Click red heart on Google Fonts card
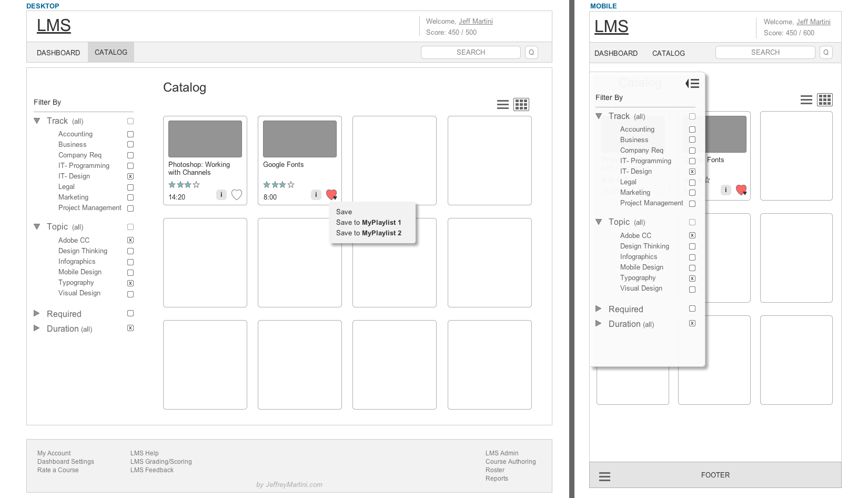The image size is (868, 498). coord(331,194)
